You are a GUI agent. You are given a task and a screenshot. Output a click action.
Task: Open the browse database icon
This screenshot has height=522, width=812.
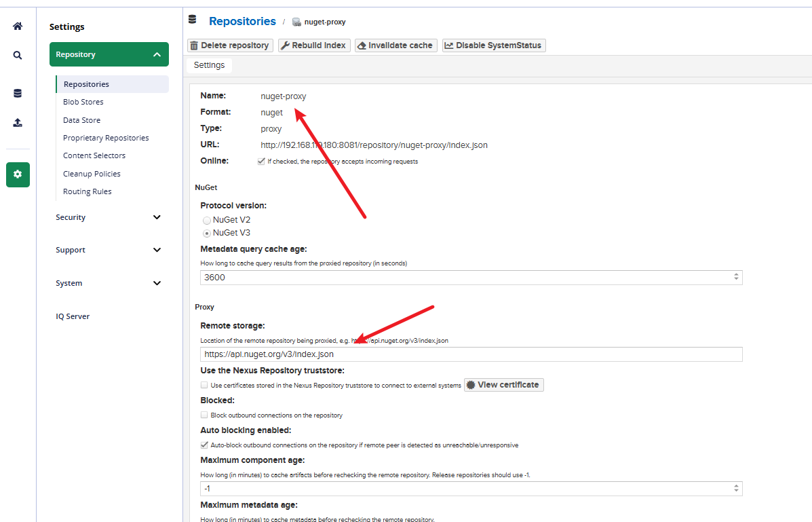(18, 93)
